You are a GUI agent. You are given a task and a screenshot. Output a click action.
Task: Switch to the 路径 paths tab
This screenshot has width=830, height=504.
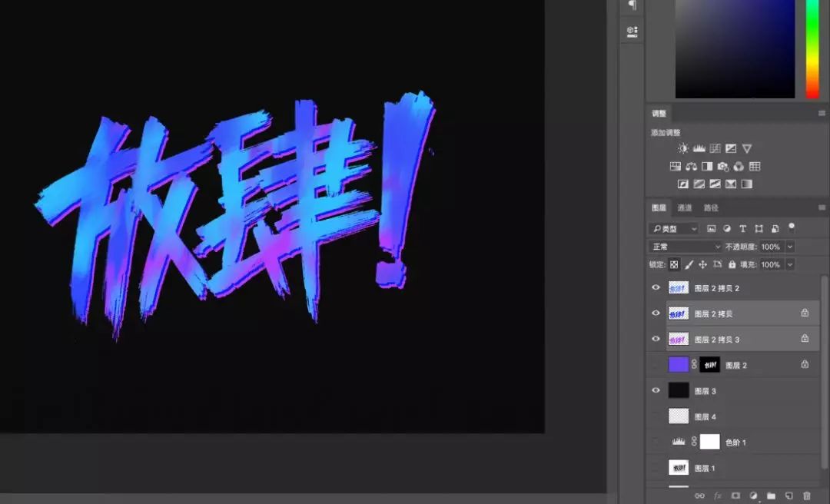(711, 207)
